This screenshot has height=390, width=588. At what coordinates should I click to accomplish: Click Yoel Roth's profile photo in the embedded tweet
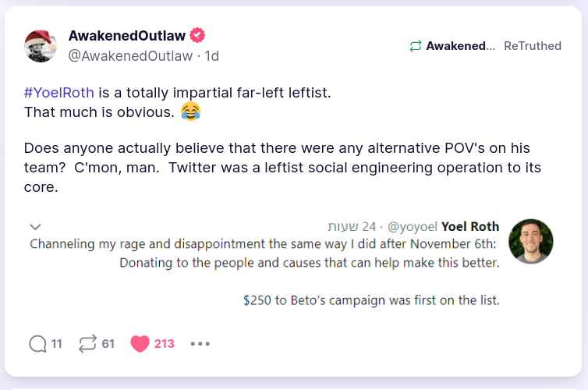coord(530,241)
